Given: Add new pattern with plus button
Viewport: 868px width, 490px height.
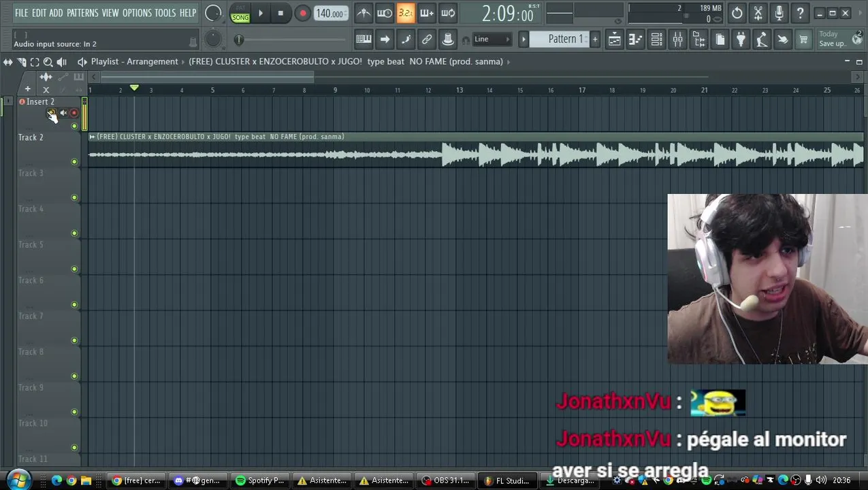Looking at the screenshot, I should coord(594,39).
